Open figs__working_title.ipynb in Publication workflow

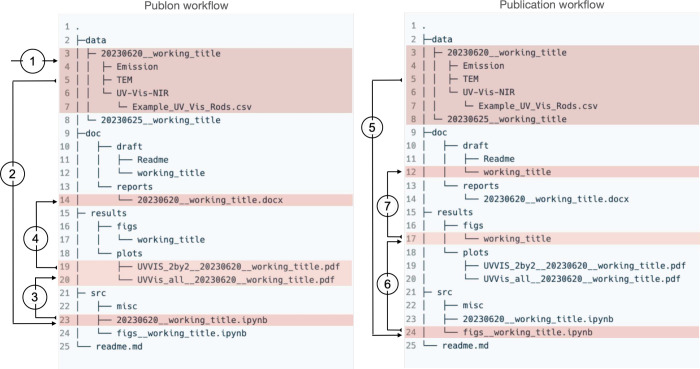click(528, 332)
